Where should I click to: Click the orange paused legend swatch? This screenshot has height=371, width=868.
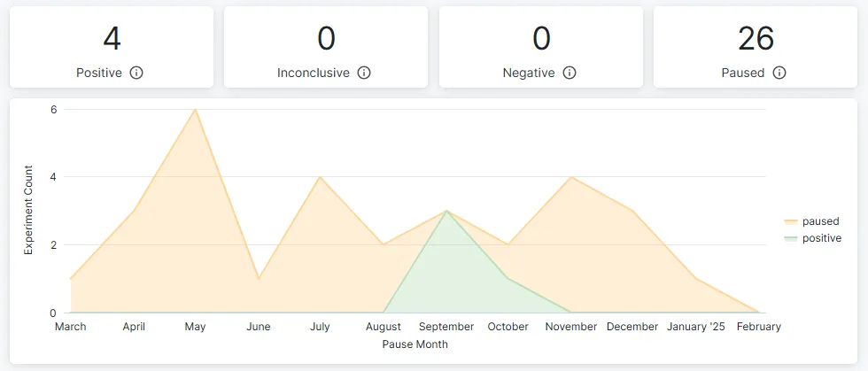[x=790, y=221]
